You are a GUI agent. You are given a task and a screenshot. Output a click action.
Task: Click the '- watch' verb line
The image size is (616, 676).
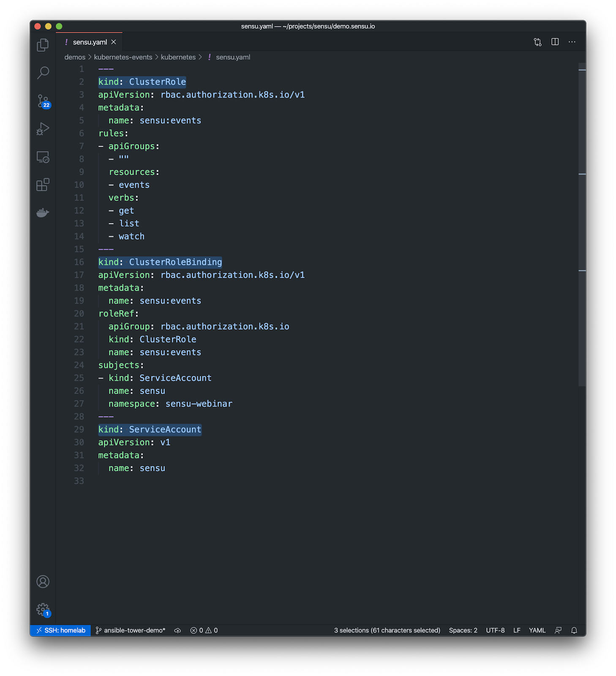point(126,237)
